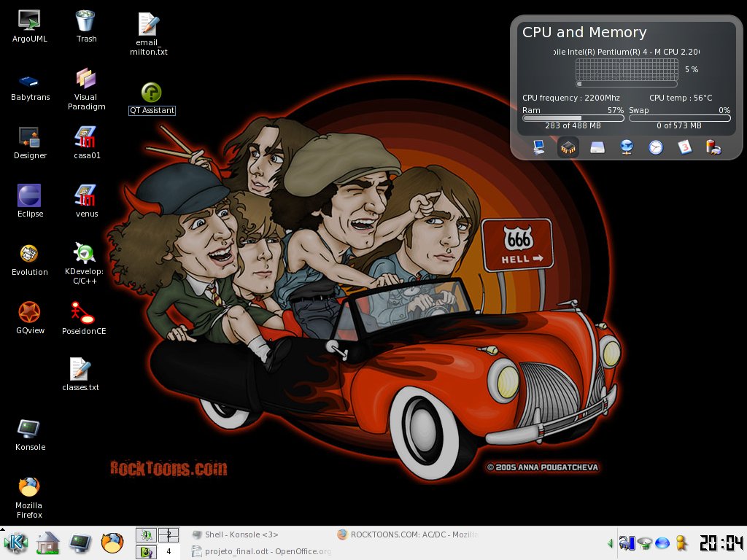This screenshot has width=747, height=560.
Task: Click the 'CPU frequency : 2200Mhz' text
Action: point(570,98)
